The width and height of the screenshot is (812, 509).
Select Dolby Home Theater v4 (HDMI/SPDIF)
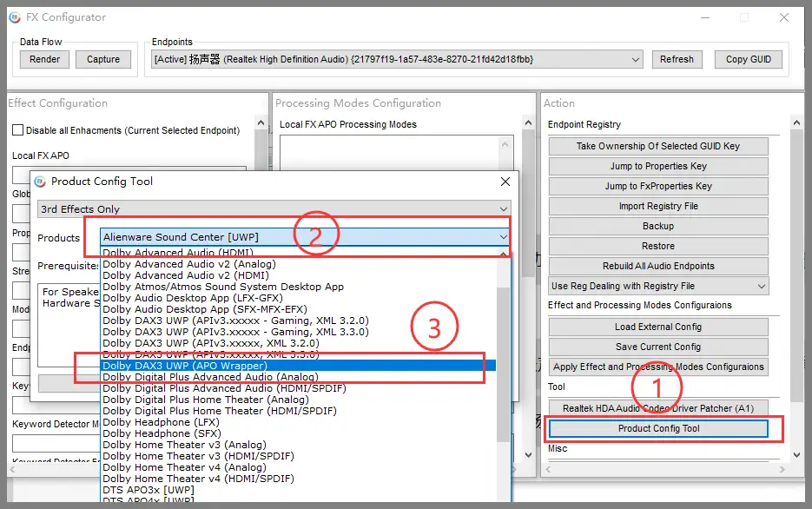coord(298,479)
